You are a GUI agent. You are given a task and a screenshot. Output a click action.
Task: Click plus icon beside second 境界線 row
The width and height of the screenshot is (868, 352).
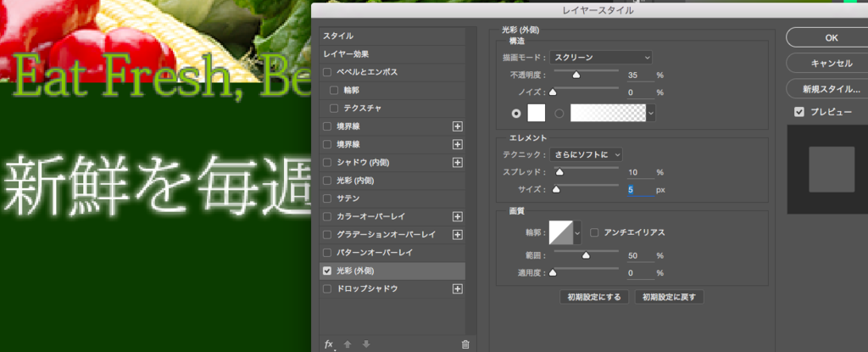coord(457,145)
